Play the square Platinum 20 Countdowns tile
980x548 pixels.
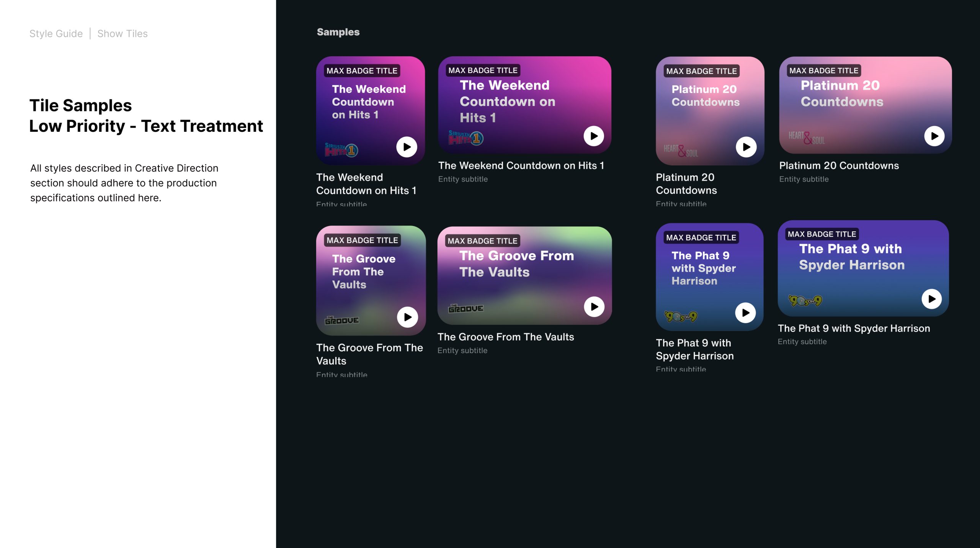pos(746,147)
